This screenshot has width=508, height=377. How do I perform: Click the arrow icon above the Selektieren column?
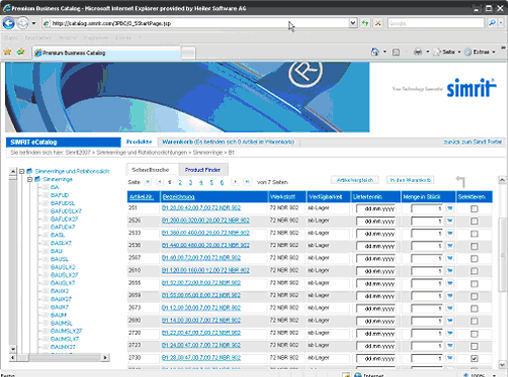[460, 181]
